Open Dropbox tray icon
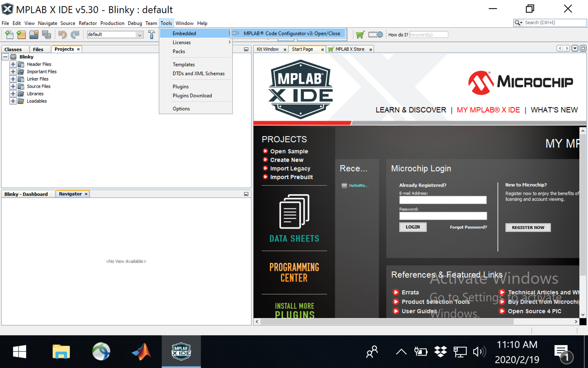Image resolution: width=588 pixels, height=368 pixels. [440, 351]
